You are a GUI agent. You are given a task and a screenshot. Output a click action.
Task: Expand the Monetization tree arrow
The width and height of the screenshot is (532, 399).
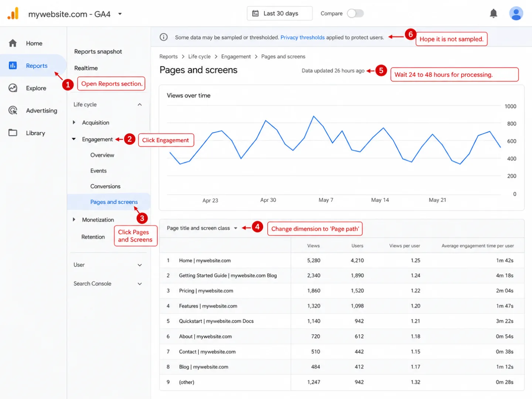(x=74, y=219)
